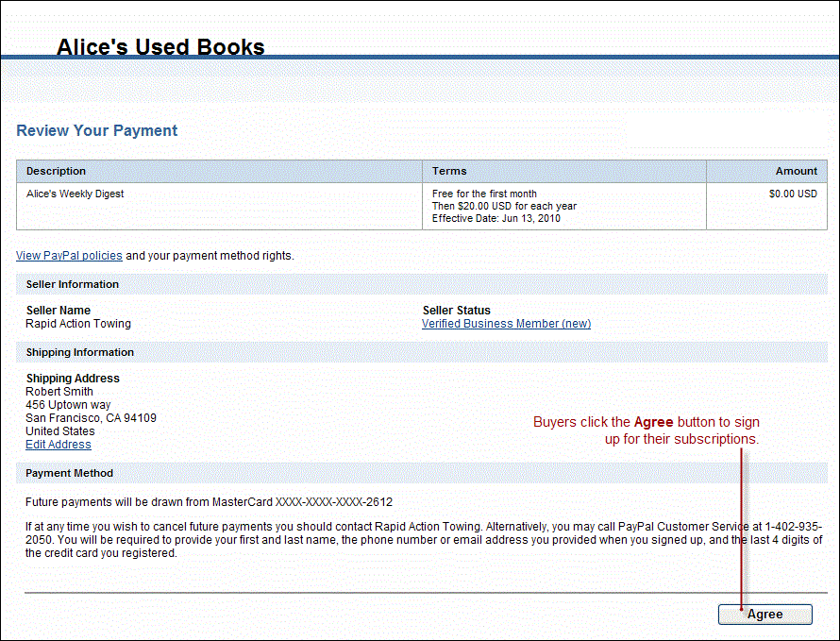The height and width of the screenshot is (641, 840).
Task: Open the View PayPal policies link
Action: tap(69, 256)
